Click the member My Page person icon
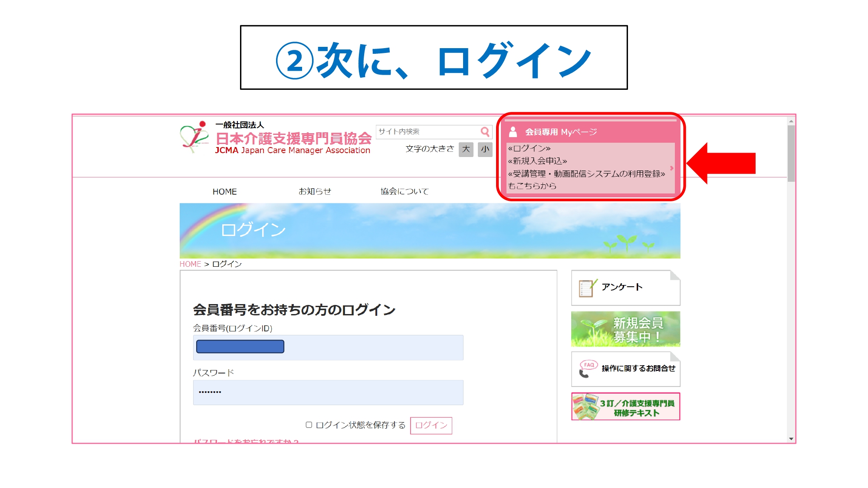The image size is (868, 488). click(513, 132)
